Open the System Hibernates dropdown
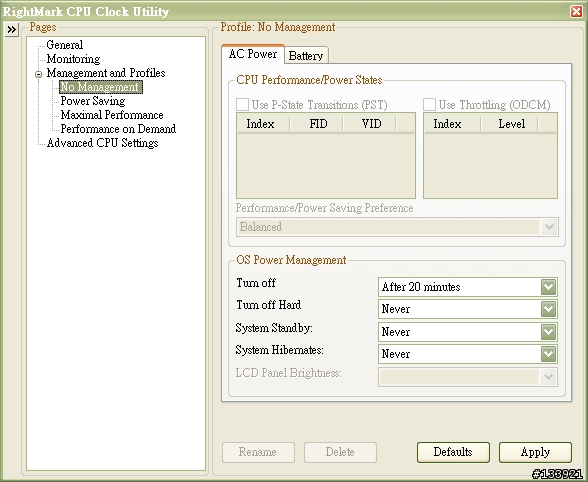The image size is (588, 482). click(468, 354)
